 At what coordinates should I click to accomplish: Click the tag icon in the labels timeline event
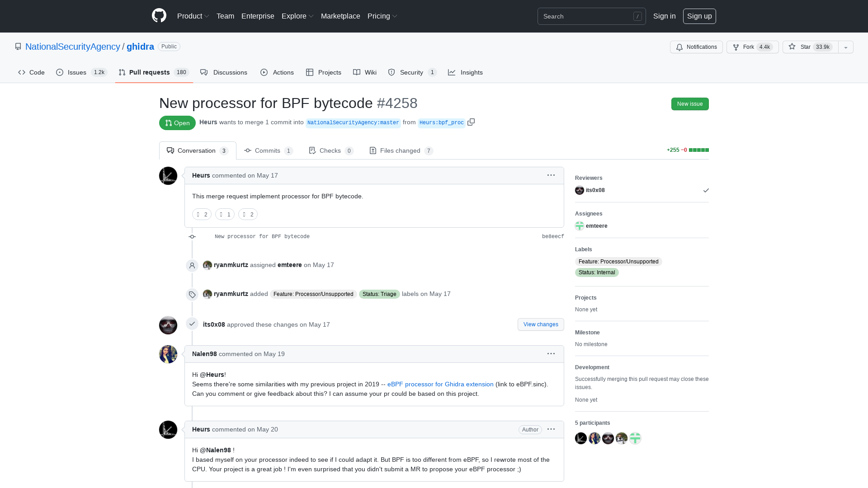tap(192, 295)
